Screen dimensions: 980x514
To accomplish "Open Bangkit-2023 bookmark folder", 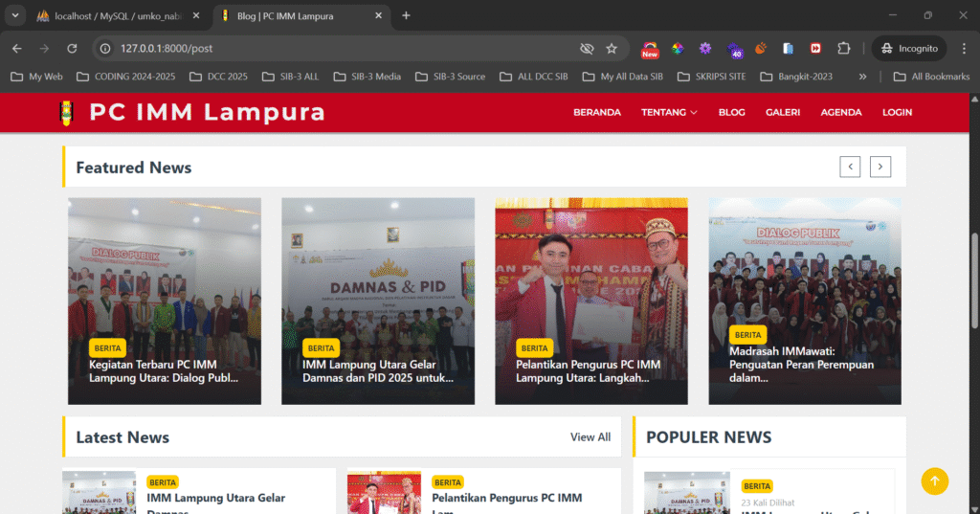I will [796, 77].
